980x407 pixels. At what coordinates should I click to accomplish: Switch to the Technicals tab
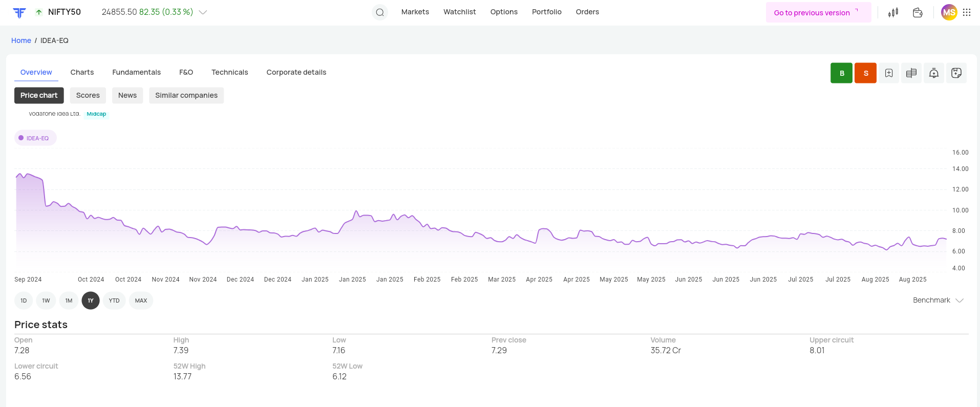click(229, 72)
